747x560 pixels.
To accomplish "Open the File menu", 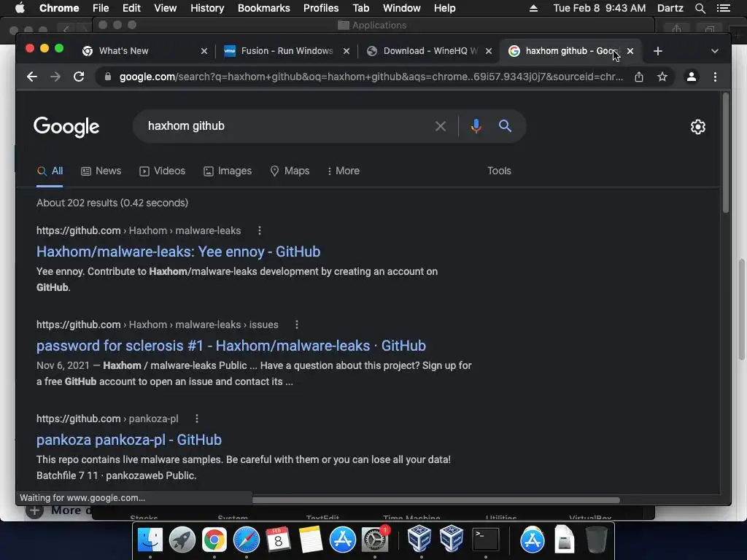I will [101, 8].
